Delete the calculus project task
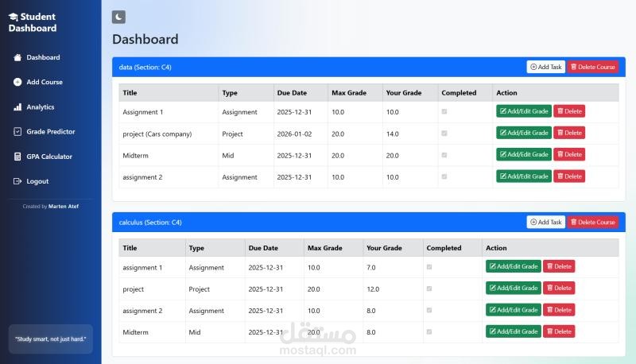The height and width of the screenshot is (364, 636). (559, 288)
